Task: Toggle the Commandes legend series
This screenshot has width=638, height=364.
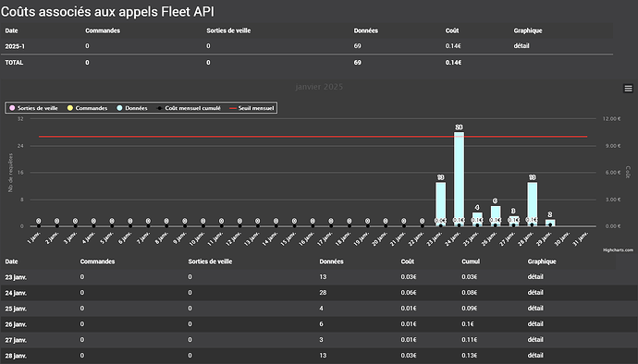Action: (88, 108)
